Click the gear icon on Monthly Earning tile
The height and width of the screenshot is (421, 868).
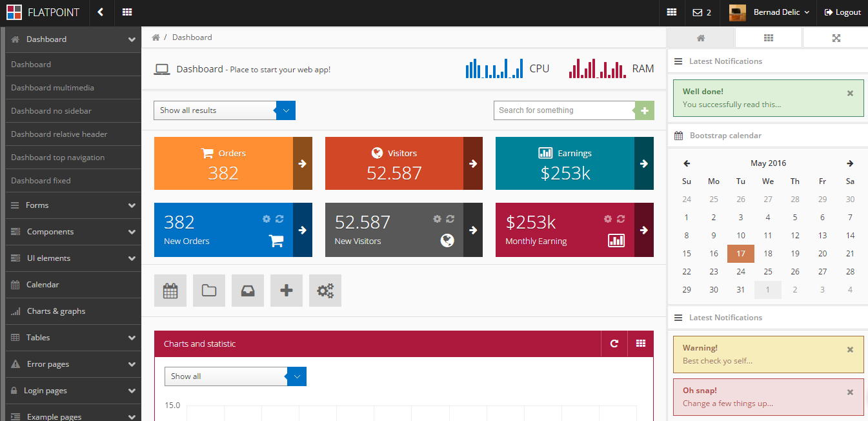point(608,219)
